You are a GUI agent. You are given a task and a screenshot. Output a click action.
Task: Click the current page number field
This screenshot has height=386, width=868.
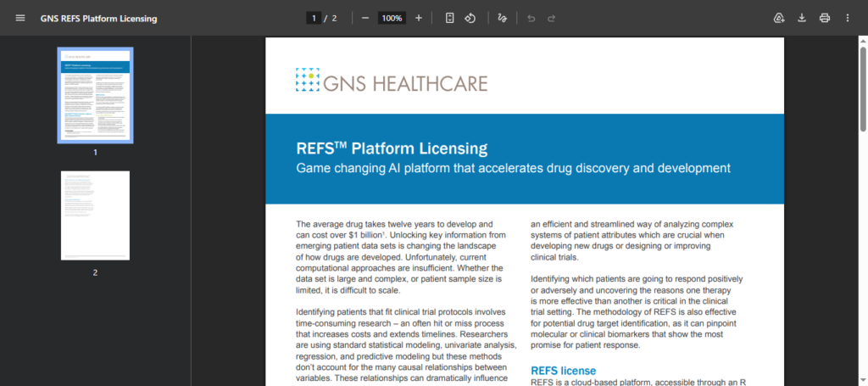tap(314, 19)
